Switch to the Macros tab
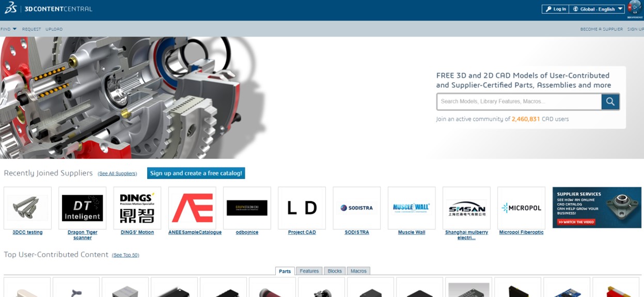The height and width of the screenshot is (297, 644). click(358, 271)
